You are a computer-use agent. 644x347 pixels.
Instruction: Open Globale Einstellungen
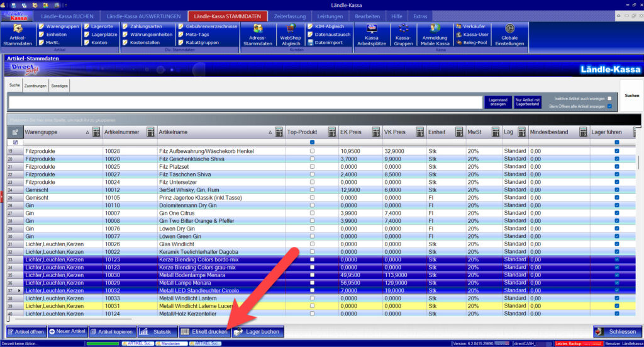tap(509, 35)
